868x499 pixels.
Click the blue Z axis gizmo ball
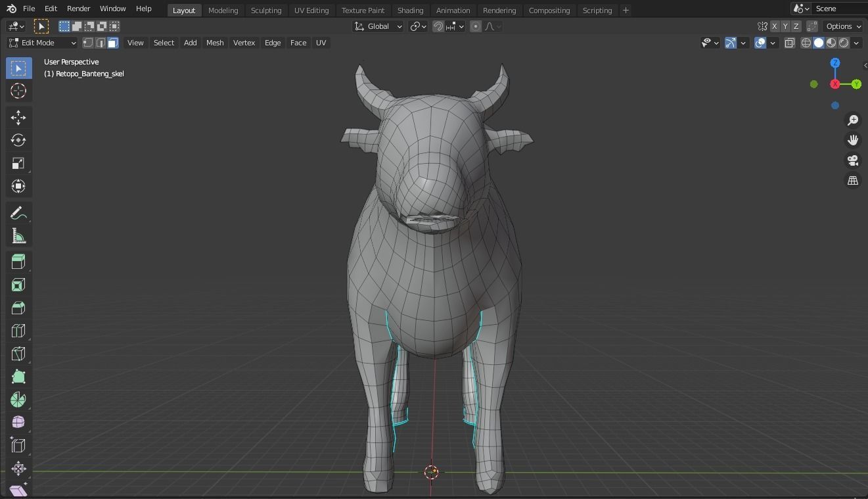(835, 63)
